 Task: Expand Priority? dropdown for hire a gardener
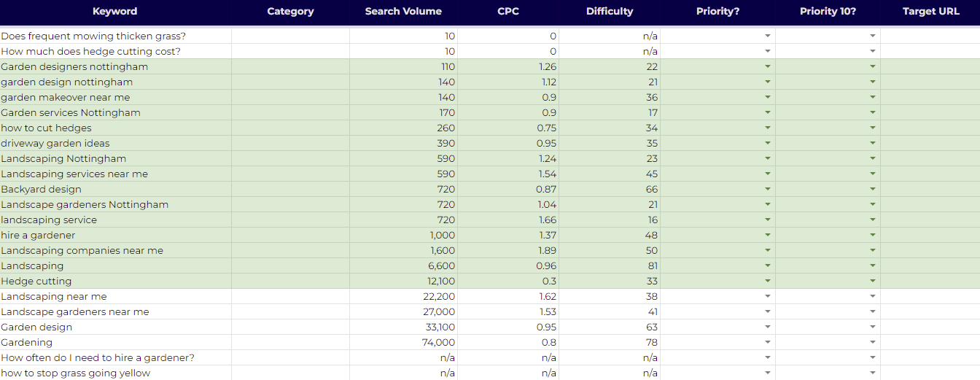click(768, 236)
